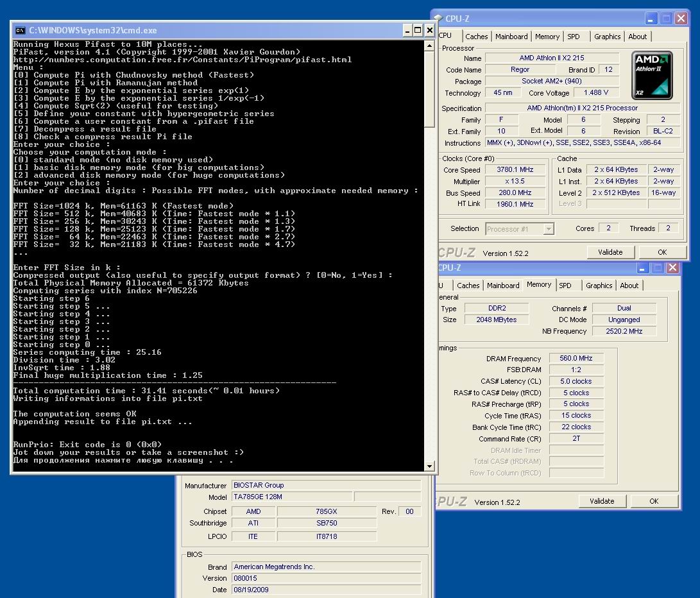Image resolution: width=700 pixels, height=598 pixels.
Task: Click the Total computation time line in cmd
Action: click(x=146, y=391)
